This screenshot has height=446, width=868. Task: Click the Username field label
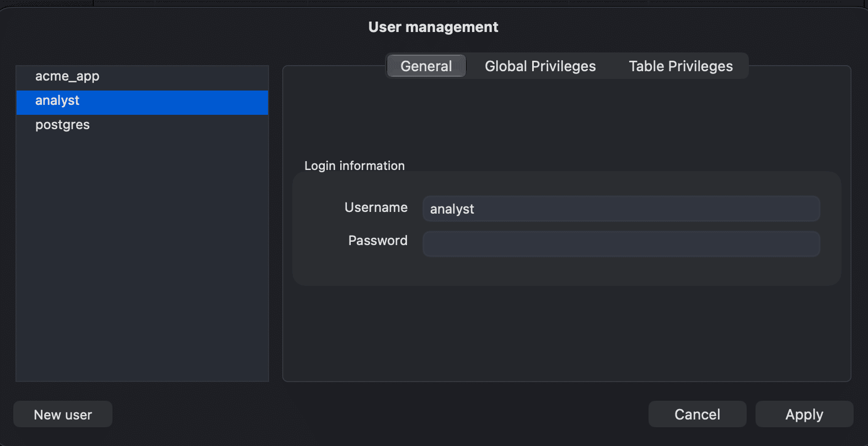tap(376, 208)
